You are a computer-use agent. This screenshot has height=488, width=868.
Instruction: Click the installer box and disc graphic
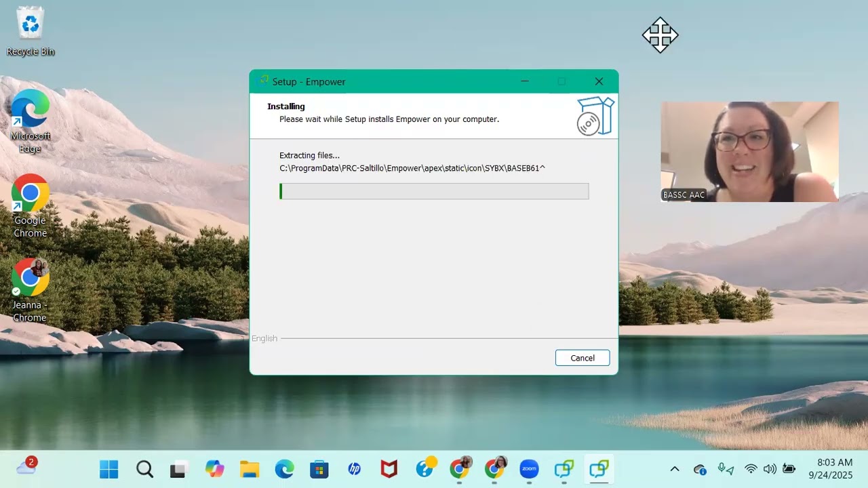595,116
